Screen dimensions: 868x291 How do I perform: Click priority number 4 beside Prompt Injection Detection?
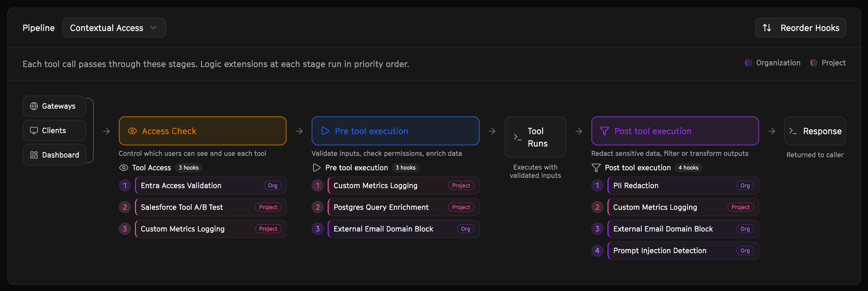click(x=597, y=251)
